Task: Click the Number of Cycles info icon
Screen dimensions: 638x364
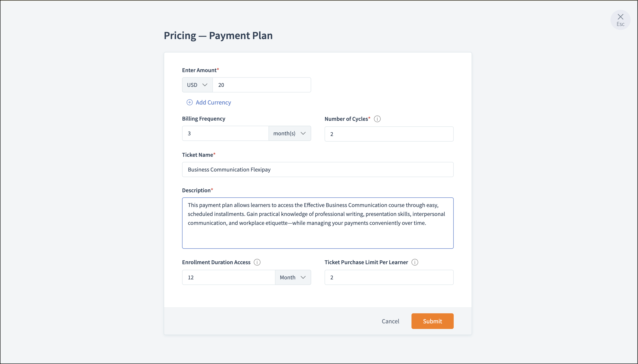Action: [x=377, y=119]
